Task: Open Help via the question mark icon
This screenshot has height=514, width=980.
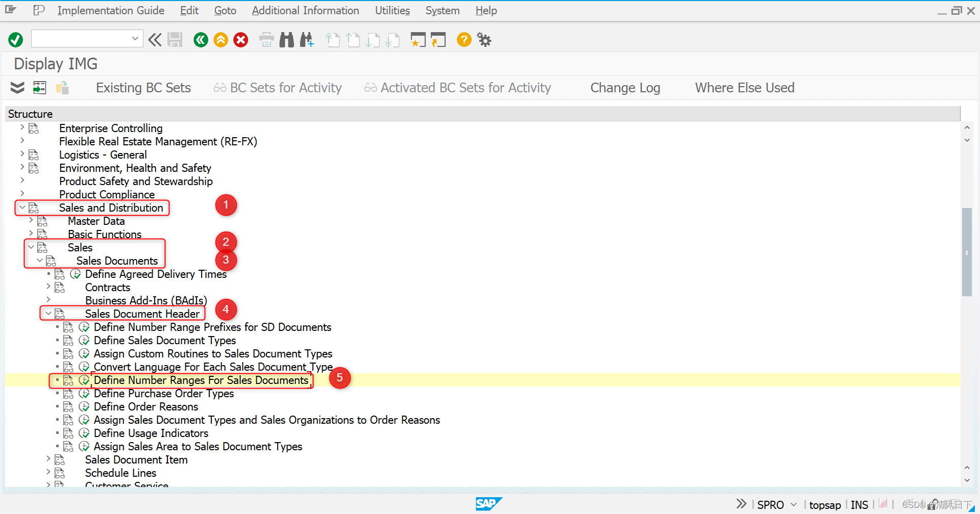Action: point(463,39)
